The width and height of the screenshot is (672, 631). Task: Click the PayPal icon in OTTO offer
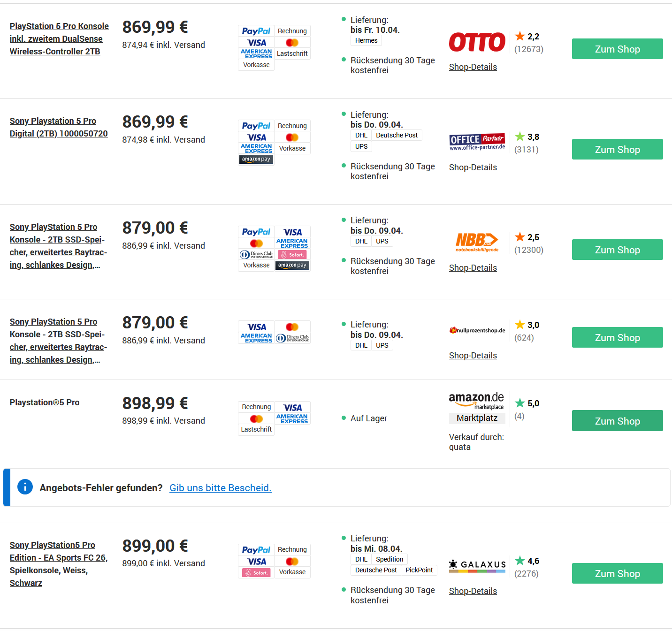[256, 31]
